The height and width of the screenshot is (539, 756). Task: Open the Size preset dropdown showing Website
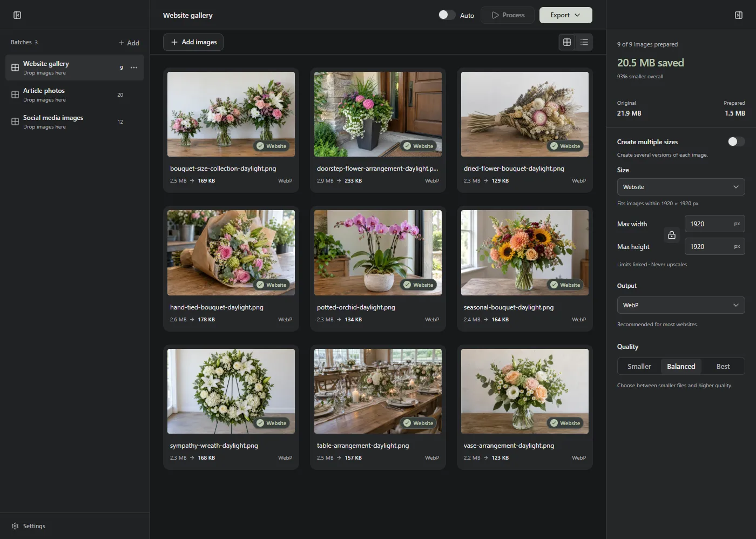(681, 187)
